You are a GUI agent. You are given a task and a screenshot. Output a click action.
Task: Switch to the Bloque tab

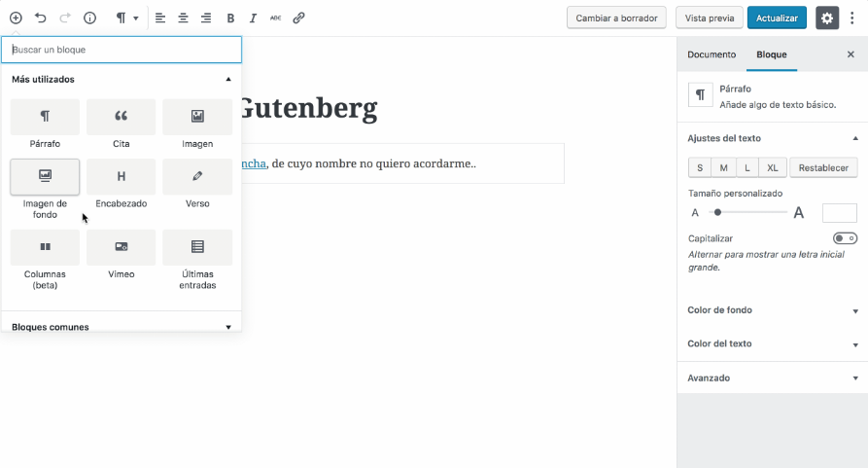772,54
